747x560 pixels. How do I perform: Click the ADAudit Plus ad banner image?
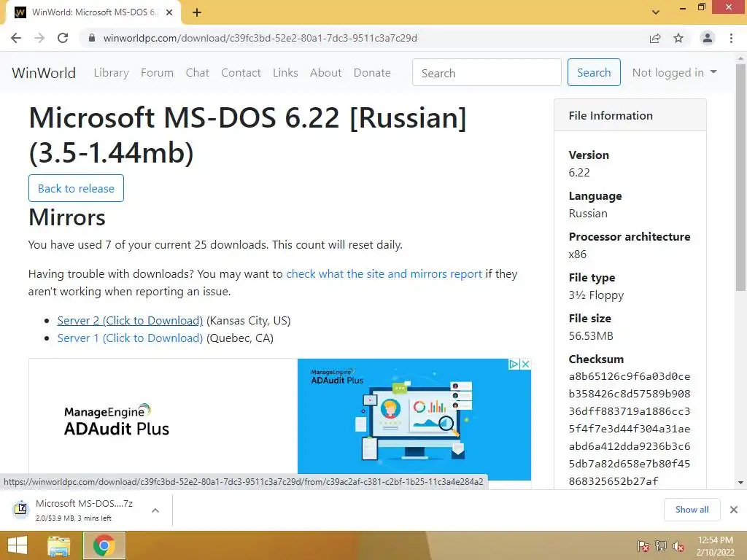pos(414,419)
